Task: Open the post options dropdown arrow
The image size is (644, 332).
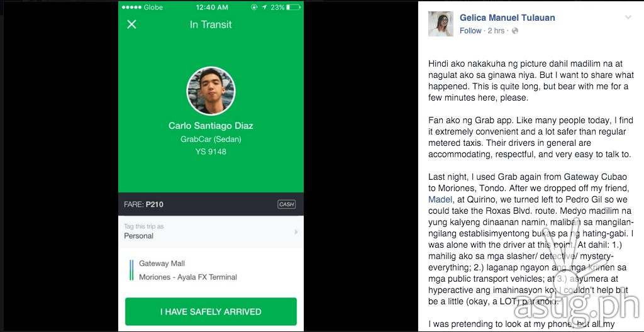Action: click(628, 17)
